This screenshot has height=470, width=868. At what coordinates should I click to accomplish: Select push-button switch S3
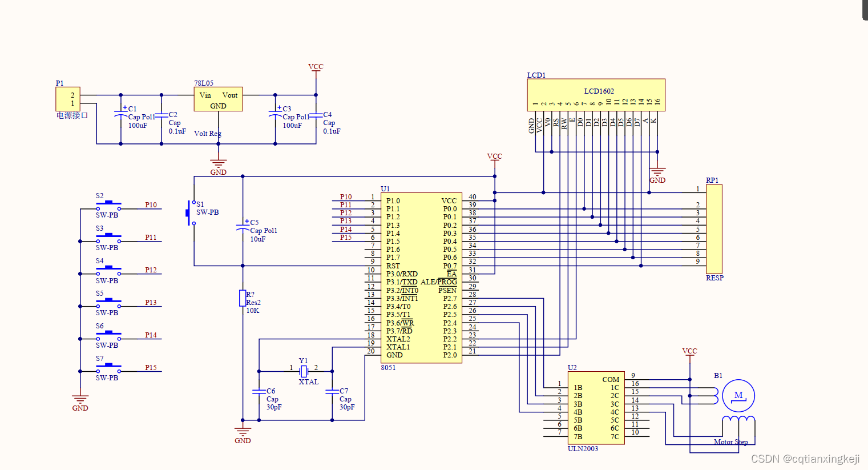coord(108,239)
